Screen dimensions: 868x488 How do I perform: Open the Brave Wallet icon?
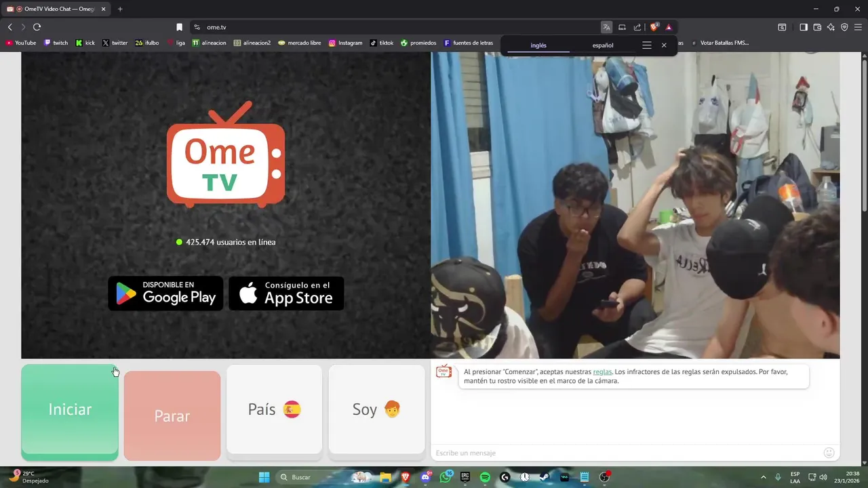coord(817,27)
